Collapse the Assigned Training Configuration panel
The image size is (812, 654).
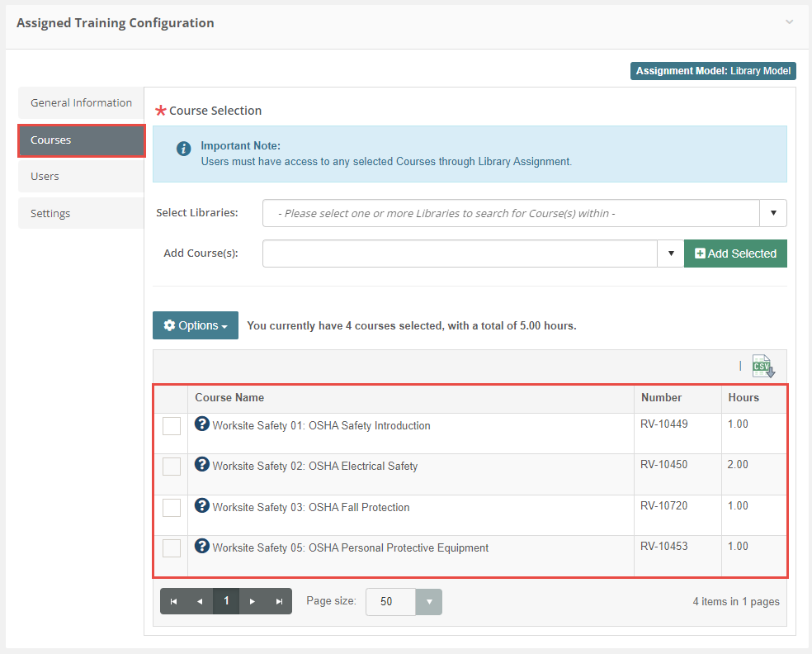pos(789,21)
